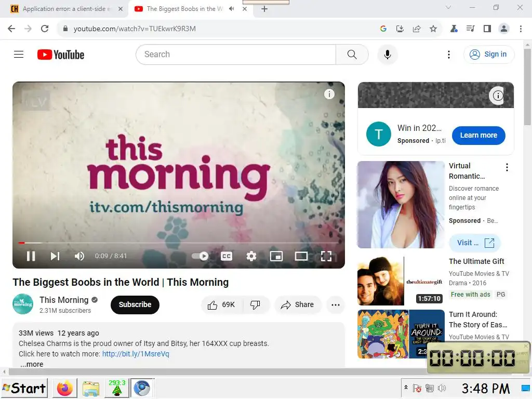The image size is (532, 399).
Task: Switch to theater mode
Action: point(301,256)
